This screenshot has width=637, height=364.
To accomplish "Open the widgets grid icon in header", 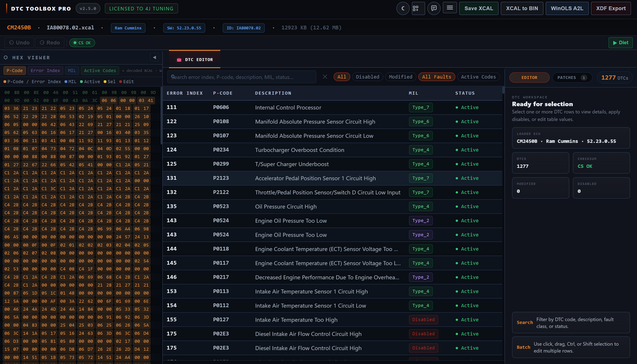I will 418,8.
